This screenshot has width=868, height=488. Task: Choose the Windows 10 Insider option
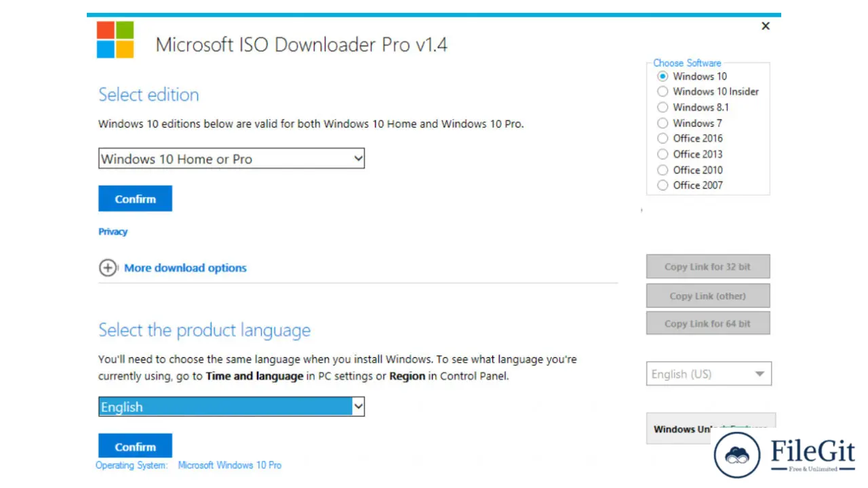[663, 91]
